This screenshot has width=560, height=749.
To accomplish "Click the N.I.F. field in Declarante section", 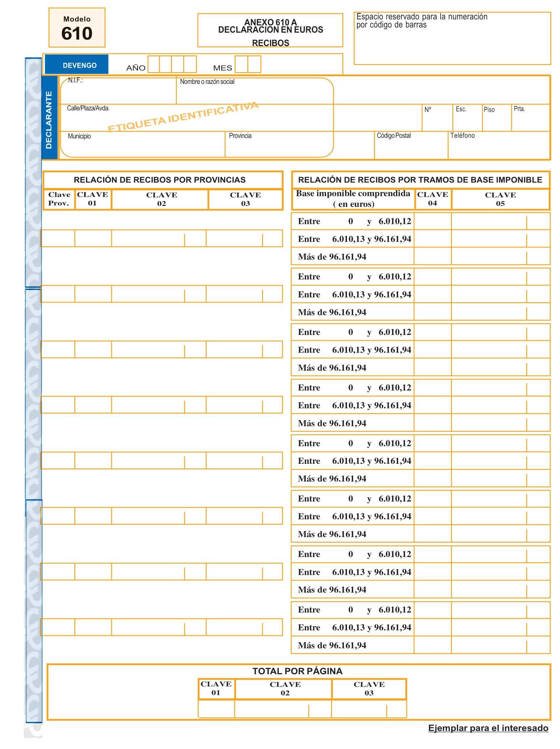I will click(x=118, y=90).
